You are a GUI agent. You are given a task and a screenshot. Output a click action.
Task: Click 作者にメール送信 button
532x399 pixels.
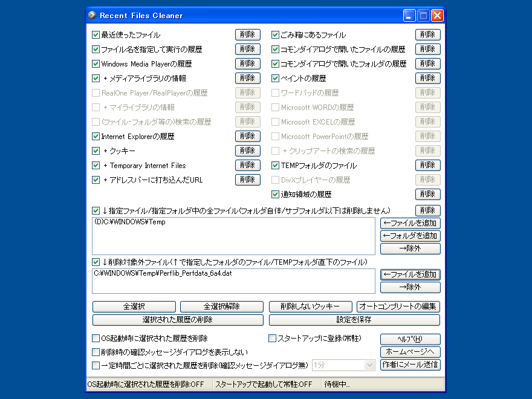click(x=410, y=365)
